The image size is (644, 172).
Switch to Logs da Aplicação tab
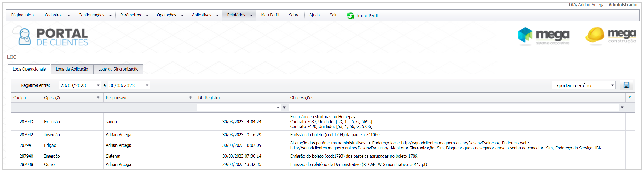pos(72,69)
